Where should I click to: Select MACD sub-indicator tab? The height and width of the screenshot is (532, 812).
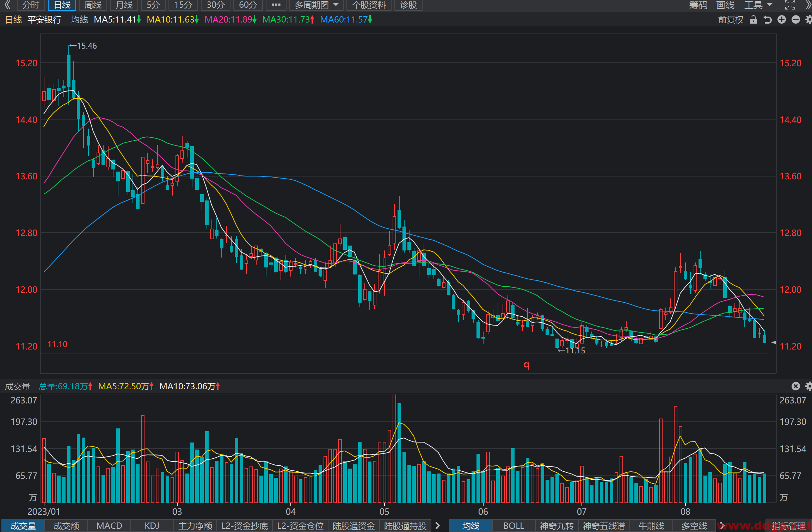(109, 526)
